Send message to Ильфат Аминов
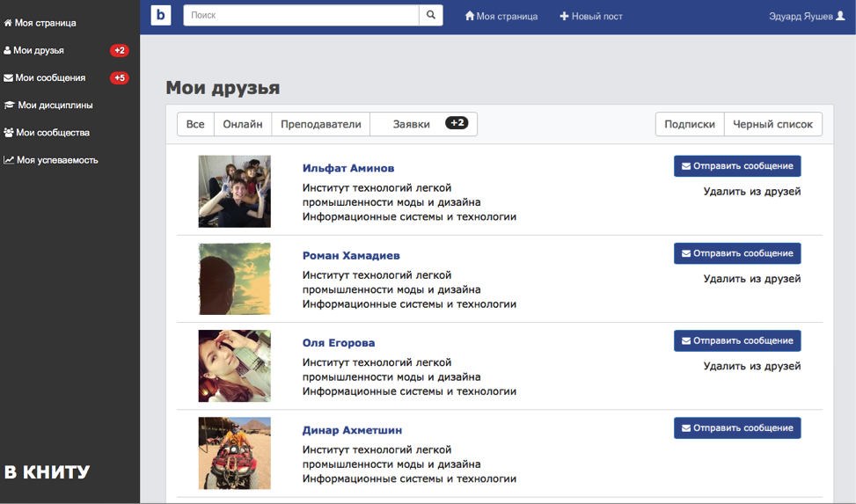 (737, 166)
